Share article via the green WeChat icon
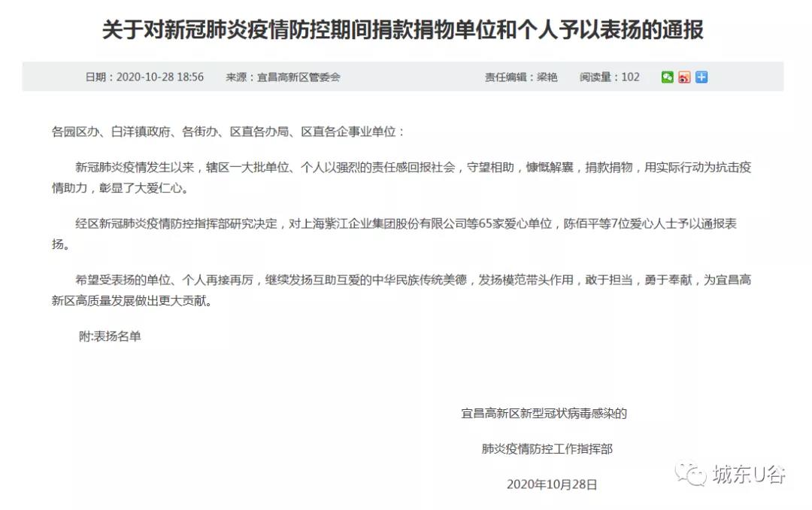 point(667,77)
